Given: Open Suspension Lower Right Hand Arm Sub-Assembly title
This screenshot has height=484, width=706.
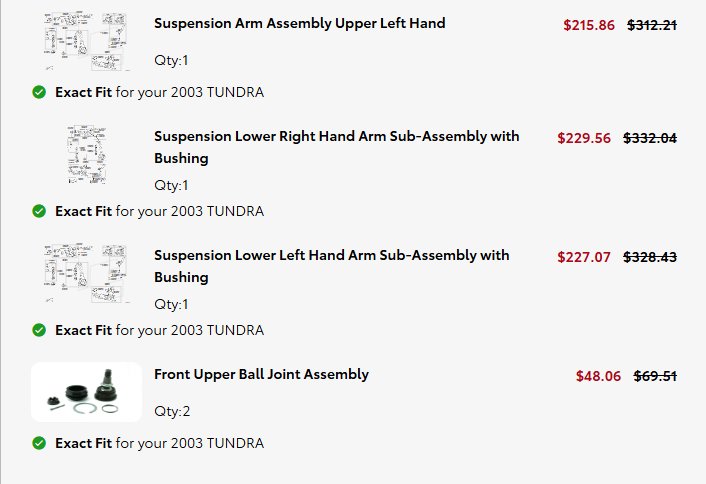Looking at the screenshot, I should [x=336, y=147].
